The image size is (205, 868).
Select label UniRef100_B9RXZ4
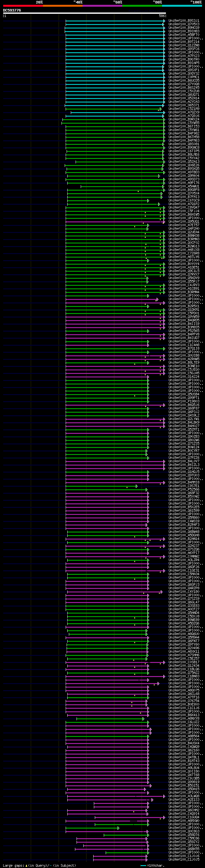[184, 119]
